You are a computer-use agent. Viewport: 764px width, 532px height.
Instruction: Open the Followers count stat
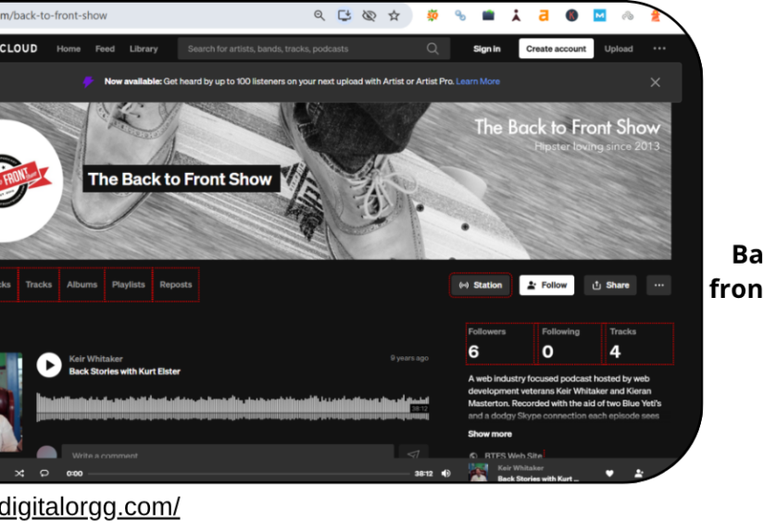pos(499,343)
